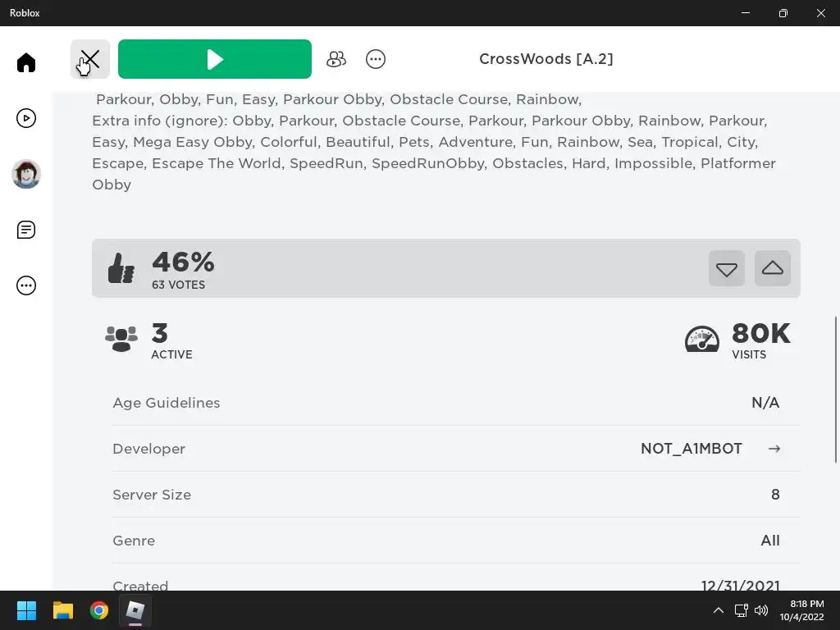Close the experience details with X
Image resolution: width=840 pixels, height=630 pixels.
click(x=90, y=59)
